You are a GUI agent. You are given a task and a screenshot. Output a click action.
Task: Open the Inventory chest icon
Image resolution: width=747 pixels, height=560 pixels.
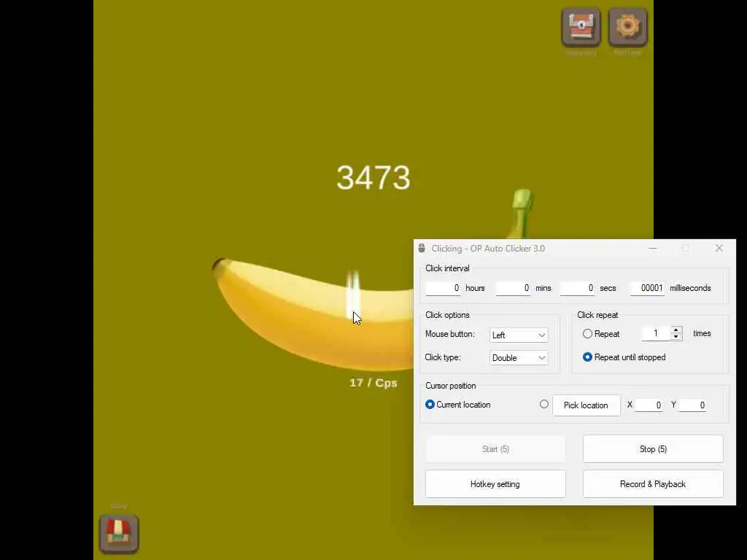581,27
